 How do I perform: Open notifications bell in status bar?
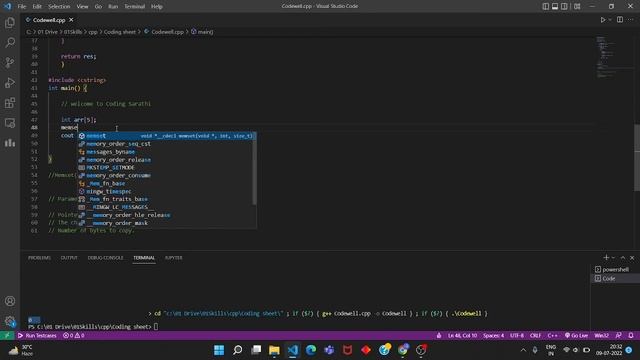(x=631, y=336)
